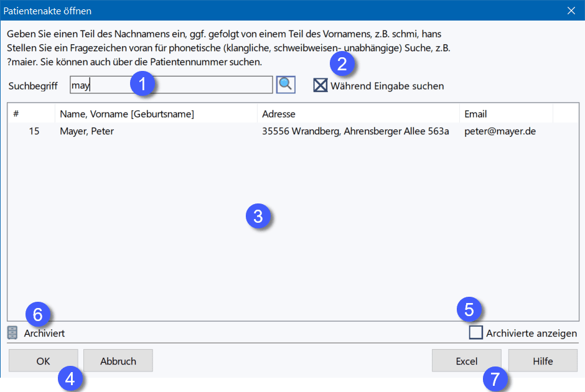Screen dimensions: 585x392
Task: Select the patient row "Mayer, Peter"
Action: tap(87, 131)
